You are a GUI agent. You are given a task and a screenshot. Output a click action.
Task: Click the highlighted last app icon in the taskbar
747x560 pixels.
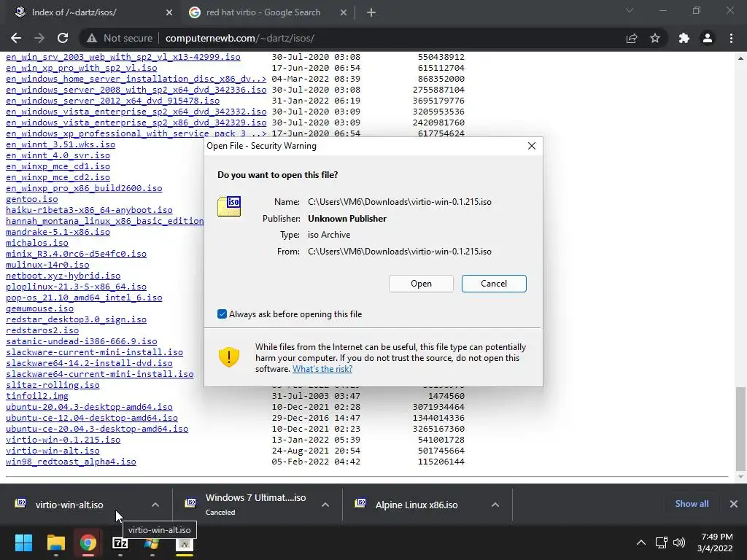[185, 544]
